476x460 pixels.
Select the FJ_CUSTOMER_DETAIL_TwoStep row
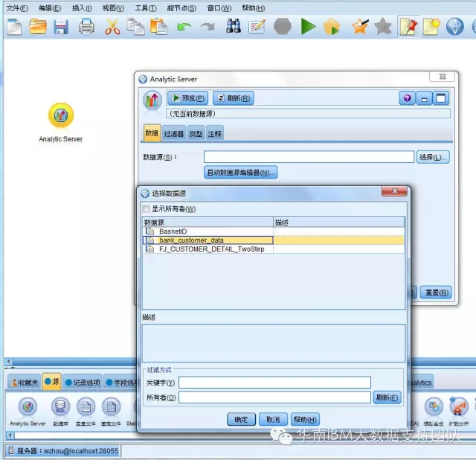pos(273,249)
